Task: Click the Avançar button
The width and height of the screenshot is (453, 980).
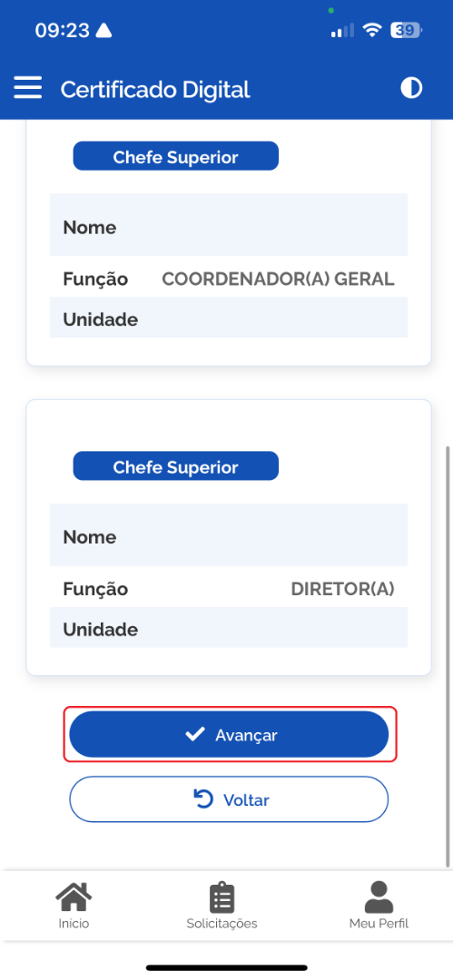Action: point(229,734)
